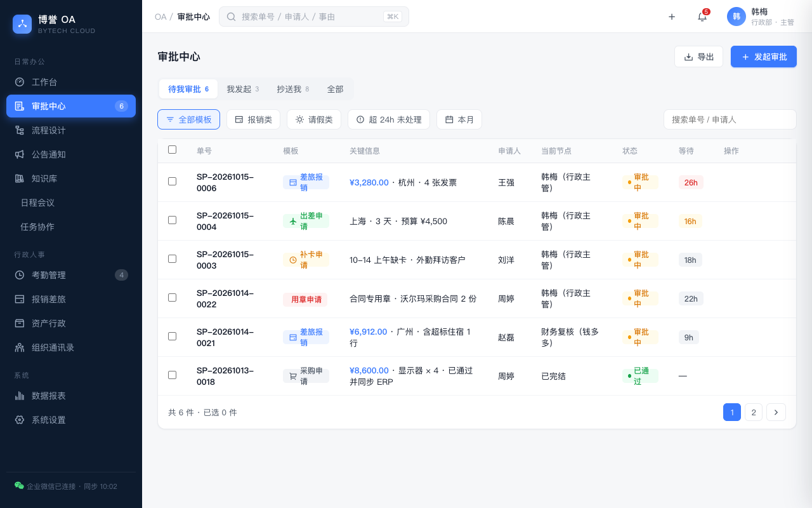Click the 企业微信 connection status icon

[19, 486]
